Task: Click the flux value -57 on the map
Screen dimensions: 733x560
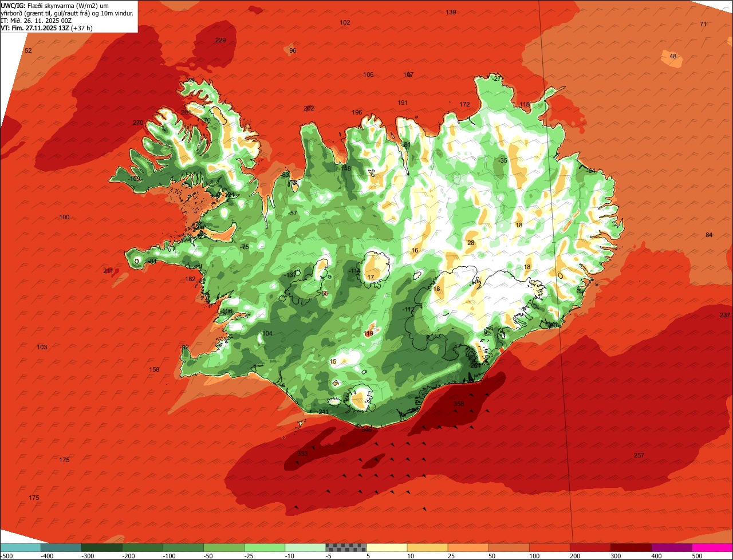Action: pos(293,213)
